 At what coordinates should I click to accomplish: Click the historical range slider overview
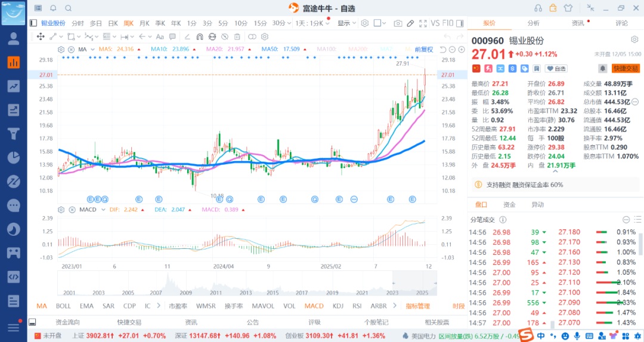coord(247,284)
